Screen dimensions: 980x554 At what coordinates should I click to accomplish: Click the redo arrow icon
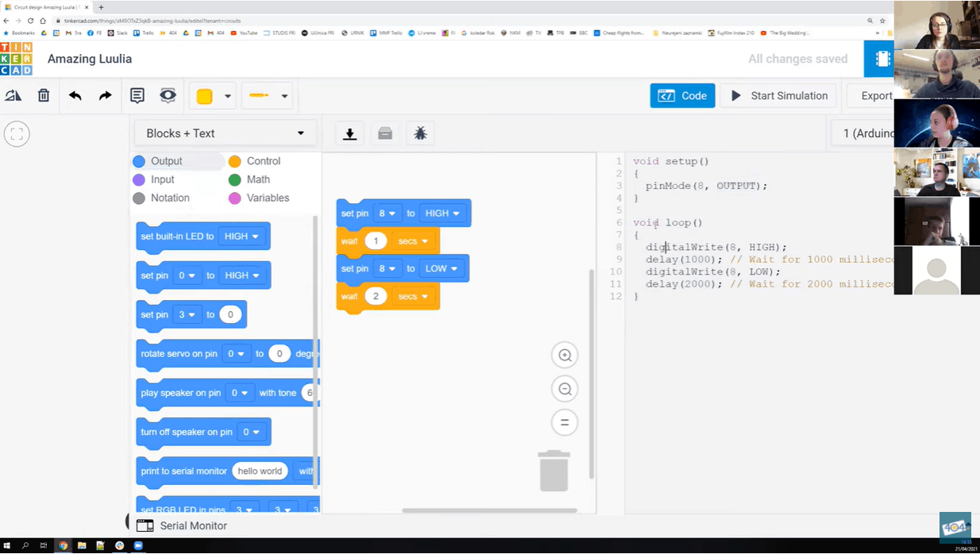105,96
